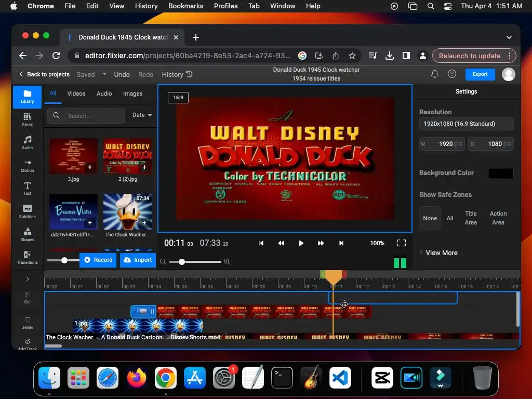Expand the left timeline tools chevron
Screen dimensions: 532x399
pyautogui.click(x=28, y=279)
